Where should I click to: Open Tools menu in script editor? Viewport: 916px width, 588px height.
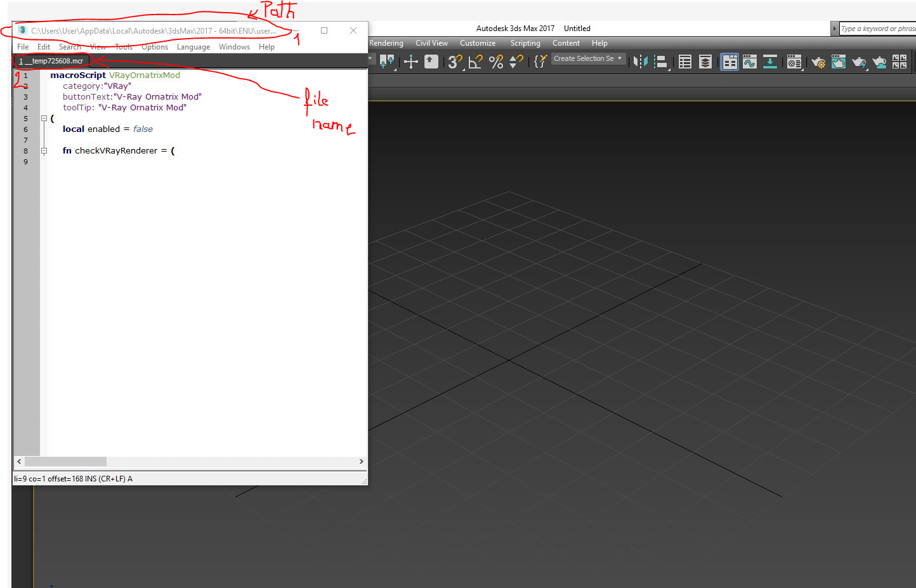(124, 47)
